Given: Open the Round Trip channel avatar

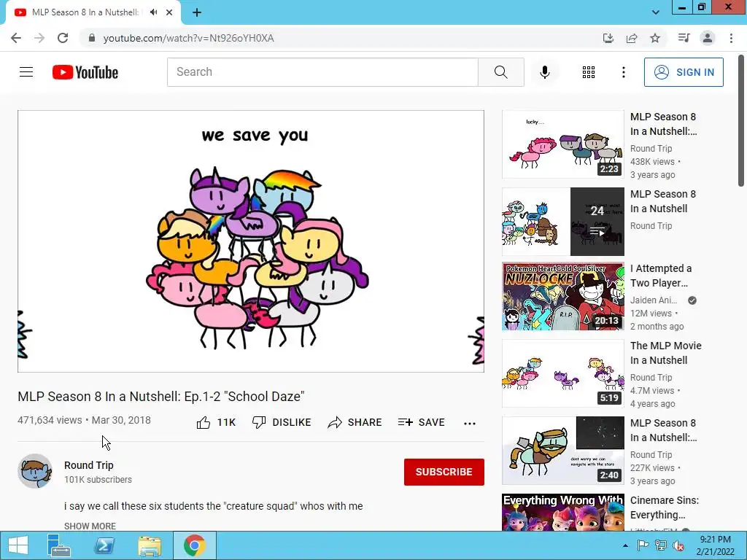Looking at the screenshot, I should (35, 471).
